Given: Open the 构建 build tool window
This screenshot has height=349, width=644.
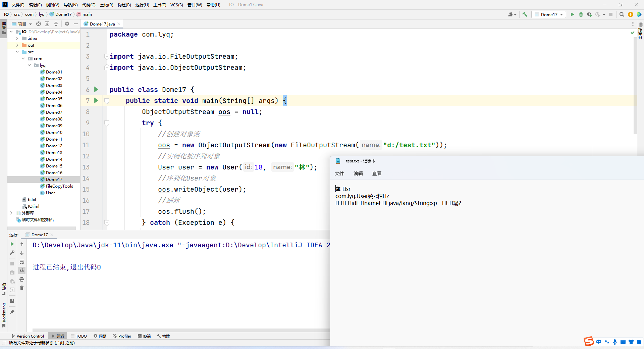Looking at the screenshot, I should pos(163,336).
